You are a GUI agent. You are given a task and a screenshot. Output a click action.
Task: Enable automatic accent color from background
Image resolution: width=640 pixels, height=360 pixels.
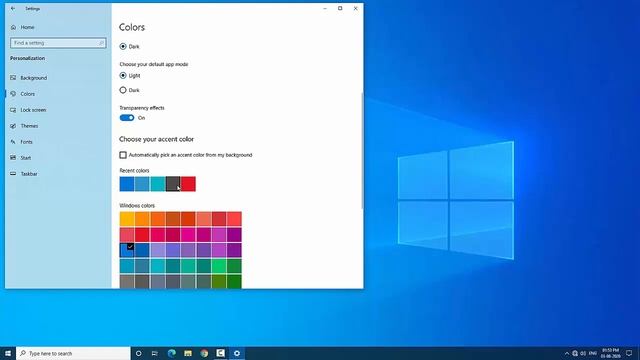tap(123, 155)
